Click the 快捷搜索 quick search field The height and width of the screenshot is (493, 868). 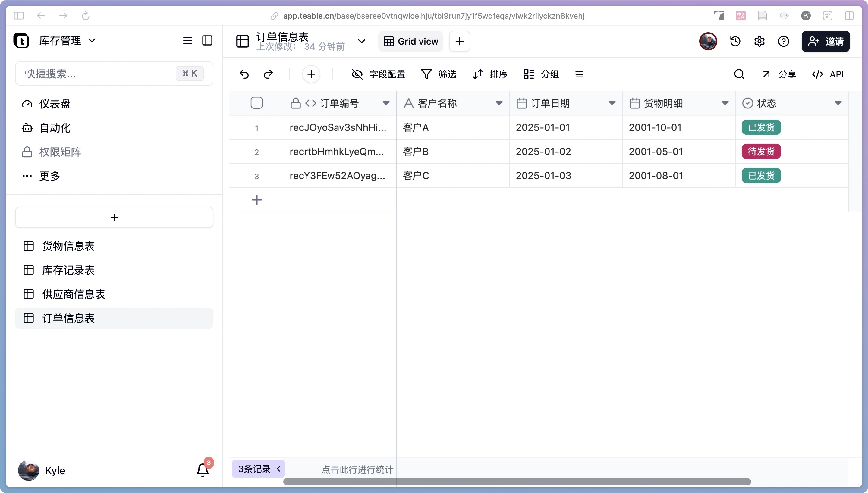tap(98, 74)
